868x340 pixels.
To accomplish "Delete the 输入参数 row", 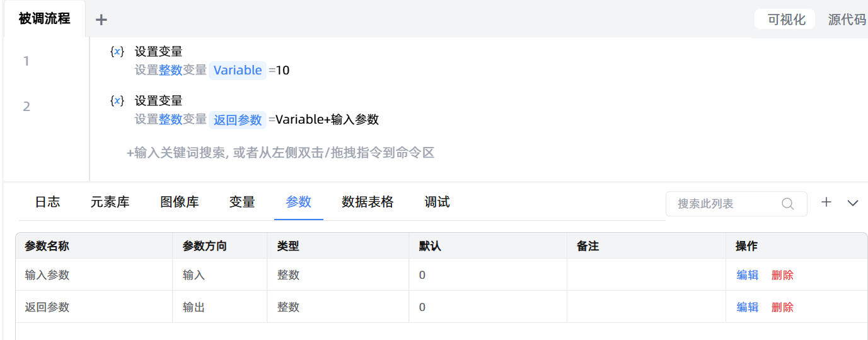I will [x=782, y=275].
